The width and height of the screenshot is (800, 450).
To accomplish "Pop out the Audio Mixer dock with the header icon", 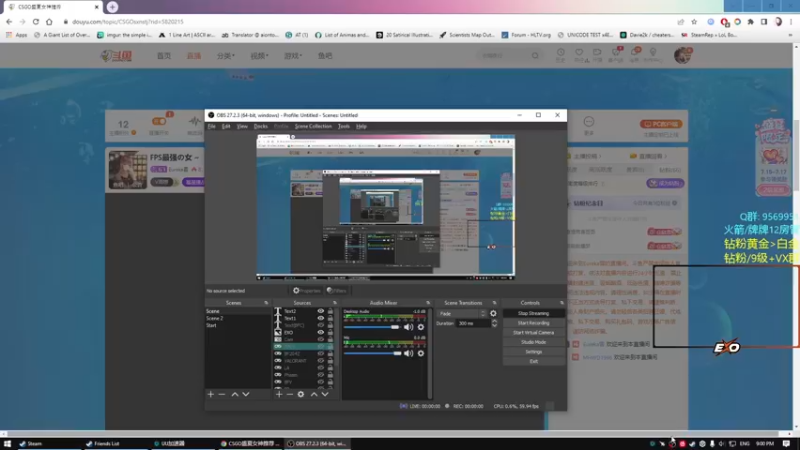I will click(428, 303).
